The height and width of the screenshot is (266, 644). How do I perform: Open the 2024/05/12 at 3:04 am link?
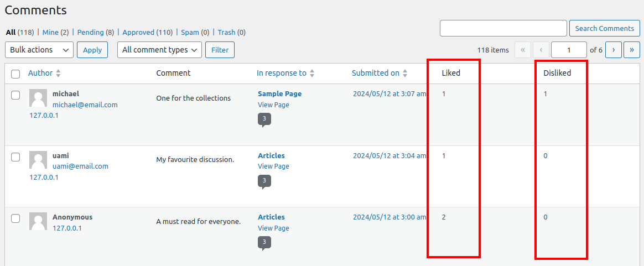point(389,155)
